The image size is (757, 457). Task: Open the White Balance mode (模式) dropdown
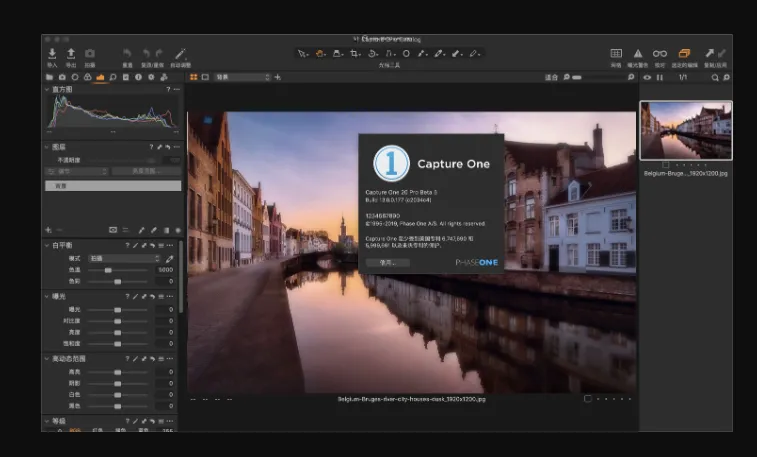click(x=124, y=258)
